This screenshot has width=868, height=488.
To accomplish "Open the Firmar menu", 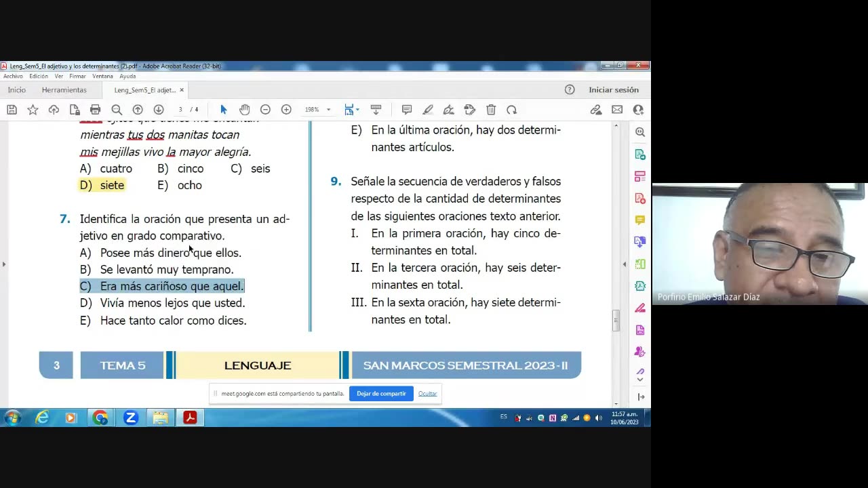I will click(77, 77).
